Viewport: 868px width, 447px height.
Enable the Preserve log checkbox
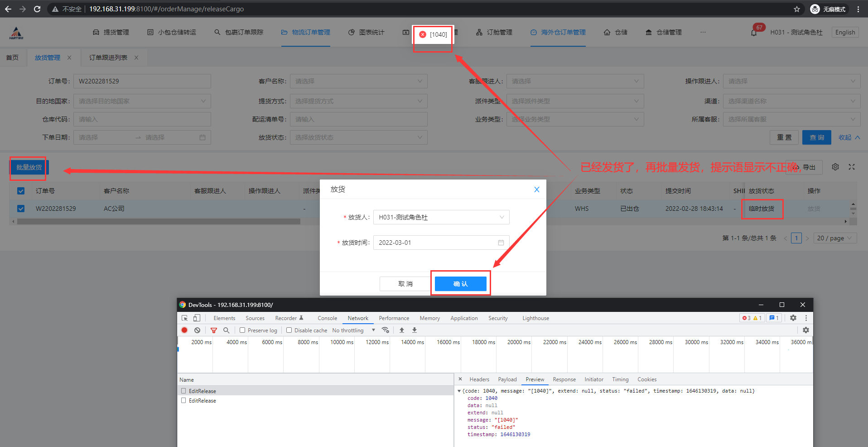(x=242, y=330)
